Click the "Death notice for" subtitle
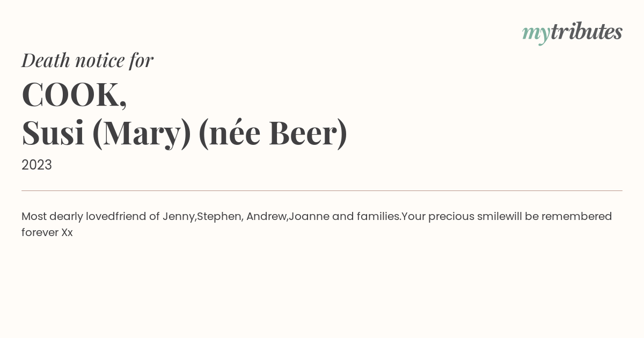644x338 pixels. (x=87, y=60)
